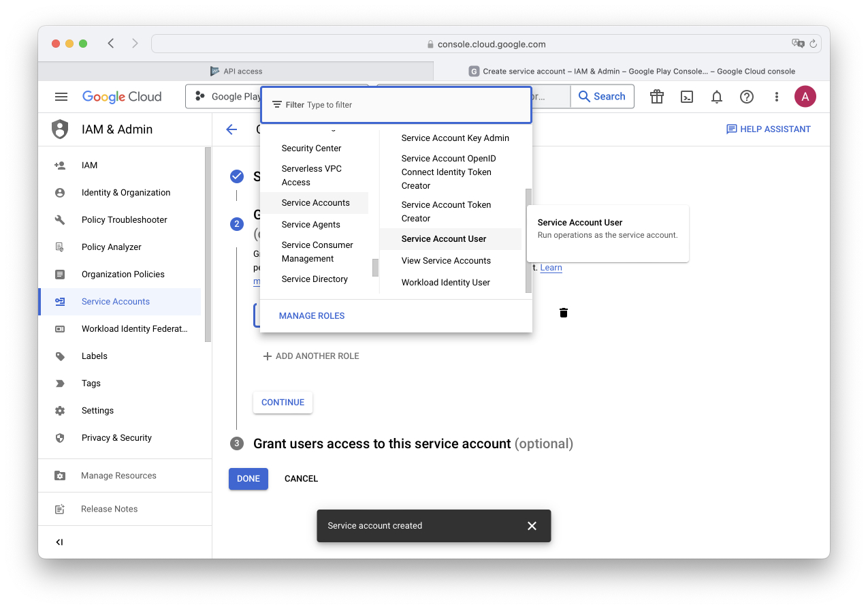
Task: Click the DONE button
Action: coord(248,479)
